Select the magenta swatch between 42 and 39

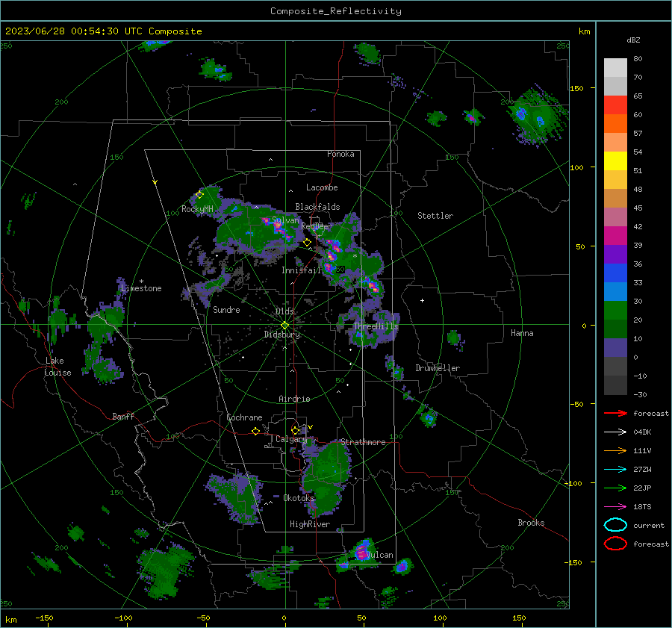tap(615, 236)
